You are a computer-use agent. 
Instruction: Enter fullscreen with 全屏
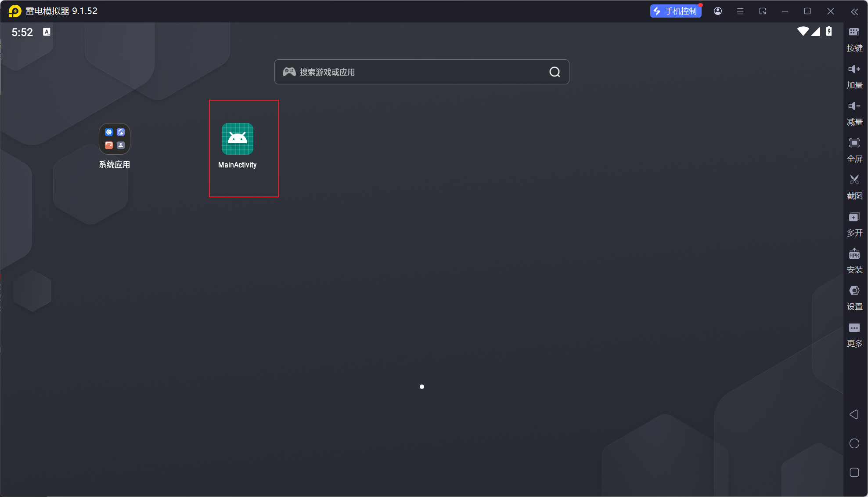point(854,150)
